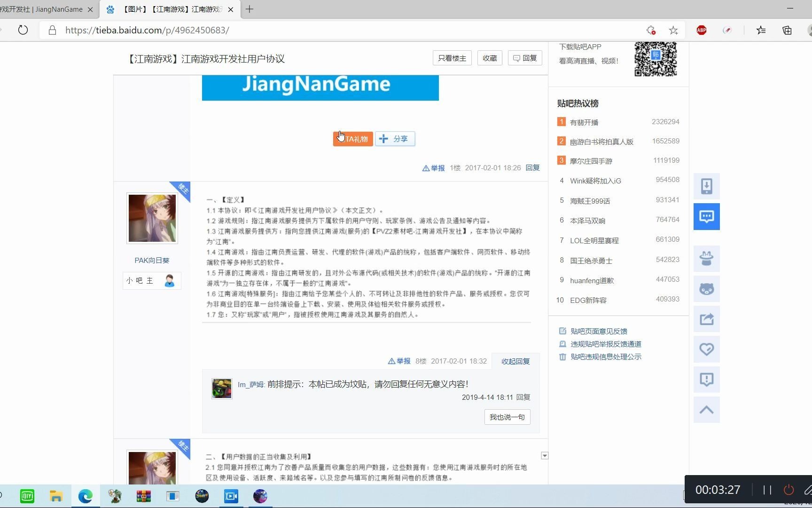The height and width of the screenshot is (508, 812).
Task: Click the 回复 button in the thread header
Action: (x=525, y=58)
